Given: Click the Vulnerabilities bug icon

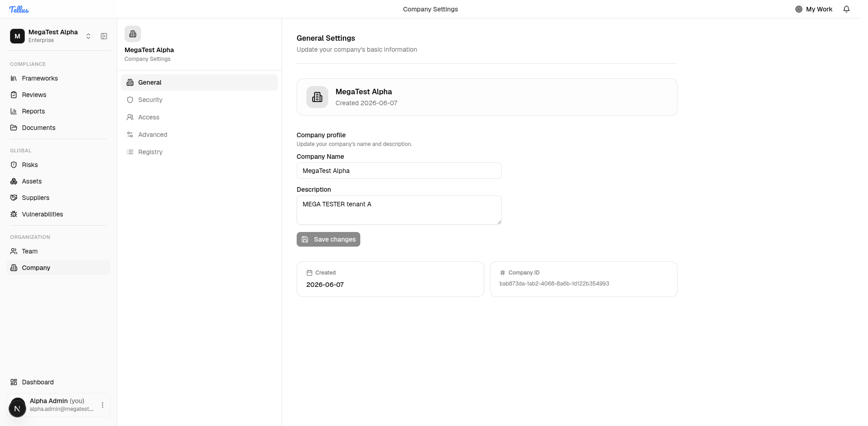Looking at the screenshot, I should pyautogui.click(x=14, y=214).
